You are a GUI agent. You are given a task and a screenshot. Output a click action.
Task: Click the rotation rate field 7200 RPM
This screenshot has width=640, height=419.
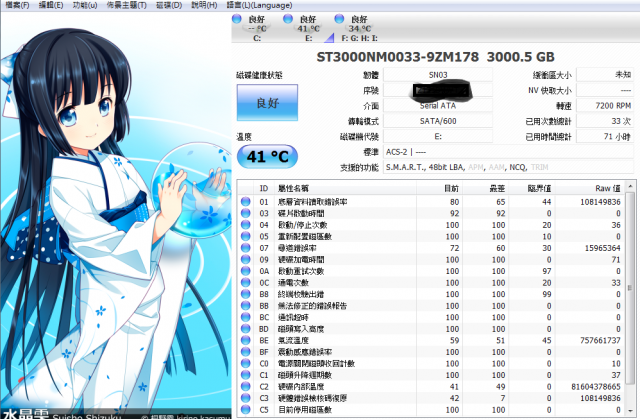605,106
